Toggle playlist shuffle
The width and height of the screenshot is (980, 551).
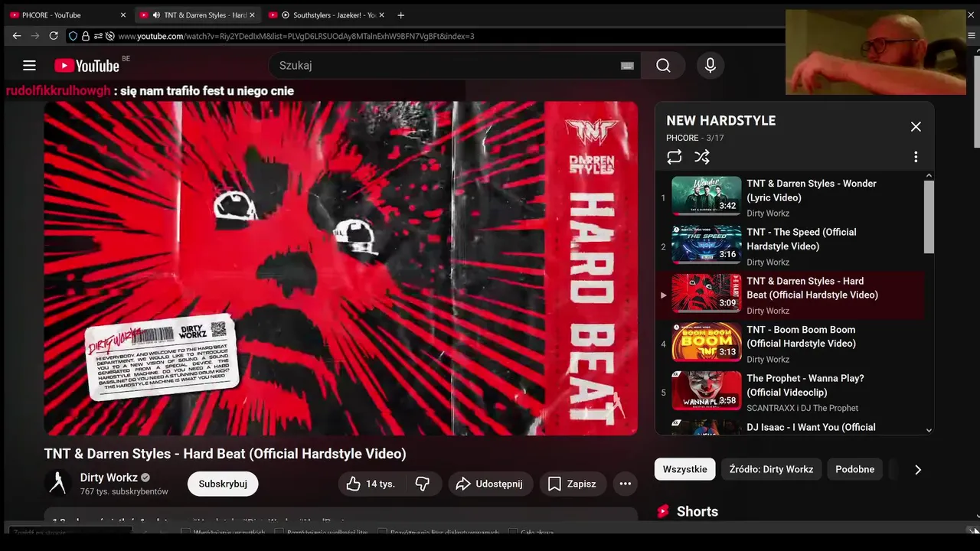702,157
